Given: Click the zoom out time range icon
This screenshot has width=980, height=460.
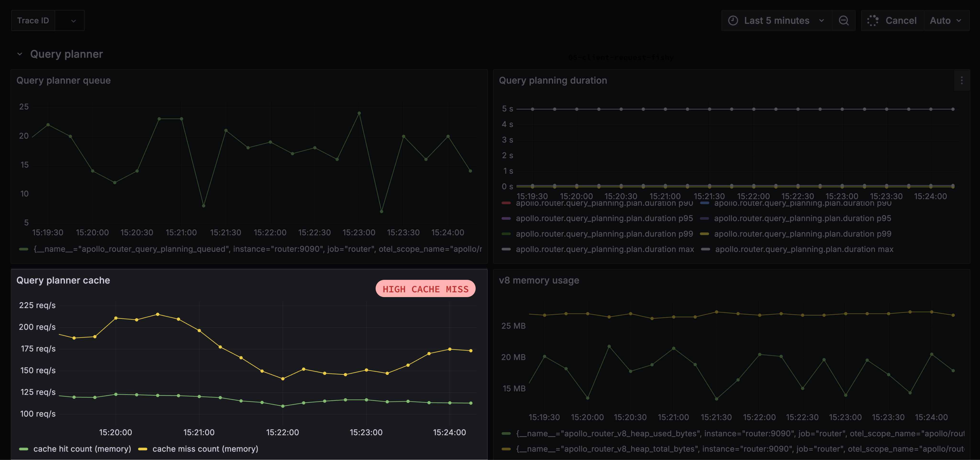Looking at the screenshot, I should 843,21.
